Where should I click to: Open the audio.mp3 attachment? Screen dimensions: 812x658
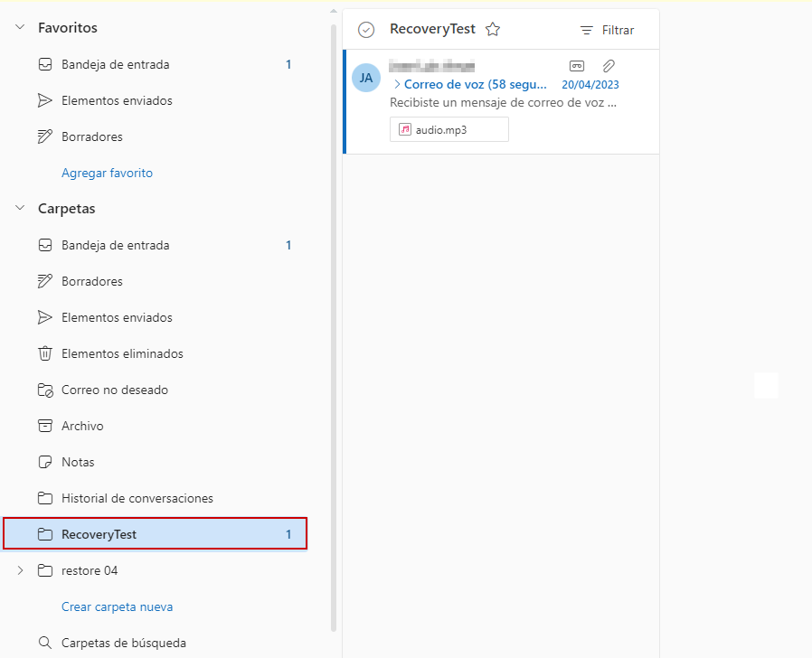(449, 129)
